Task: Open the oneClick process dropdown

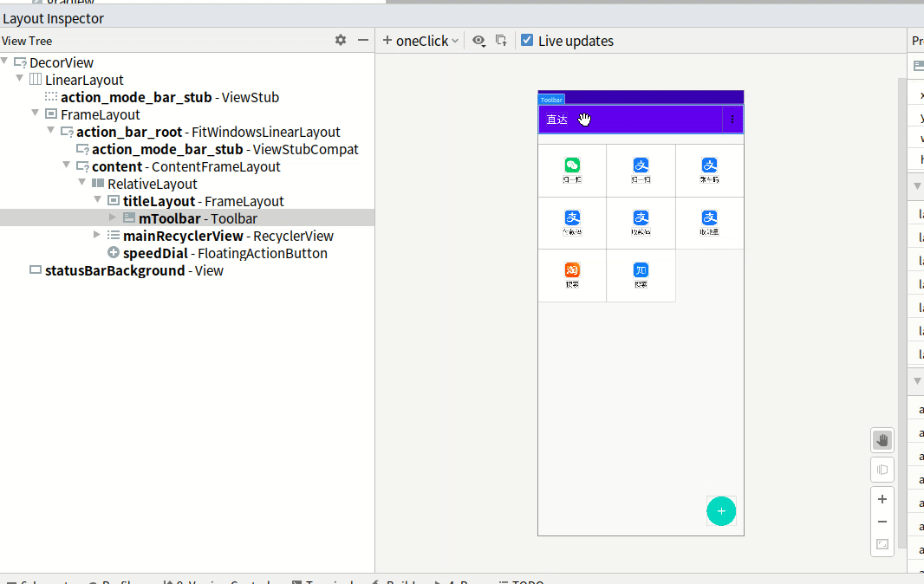Action: tap(420, 41)
